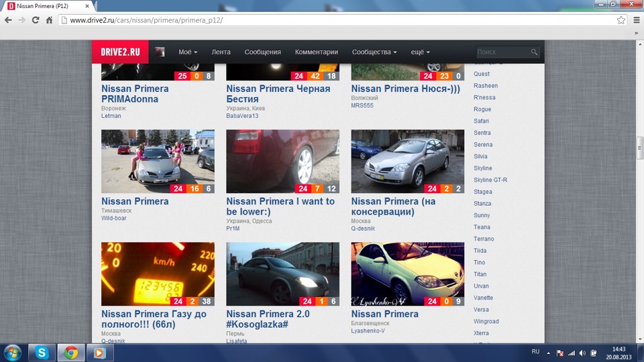The image size is (644, 362).
Task: Open Nissan Primera Нюся-))) link
Action: coord(405,88)
